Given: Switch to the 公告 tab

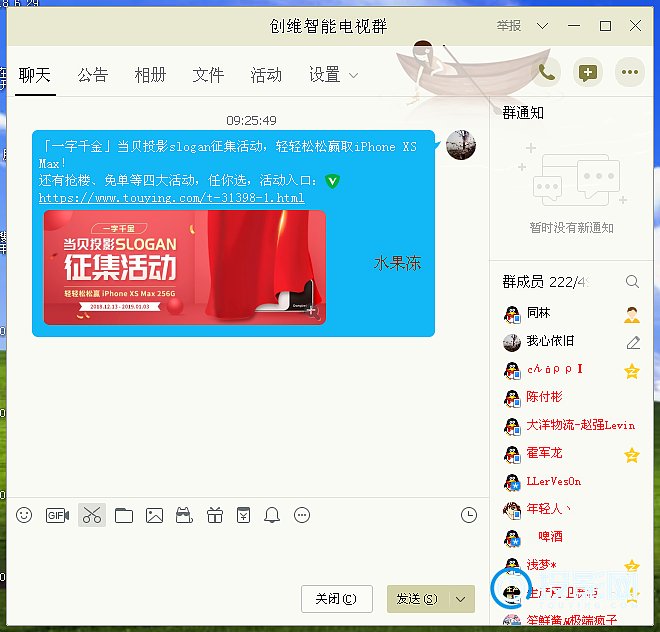Looking at the screenshot, I should pyautogui.click(x=93, y=75).
